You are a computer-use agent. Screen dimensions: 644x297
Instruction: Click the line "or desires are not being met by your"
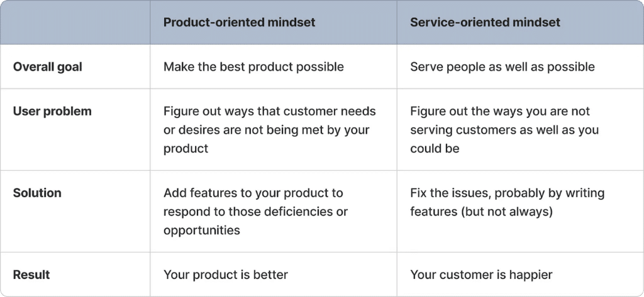pos(267,130)
